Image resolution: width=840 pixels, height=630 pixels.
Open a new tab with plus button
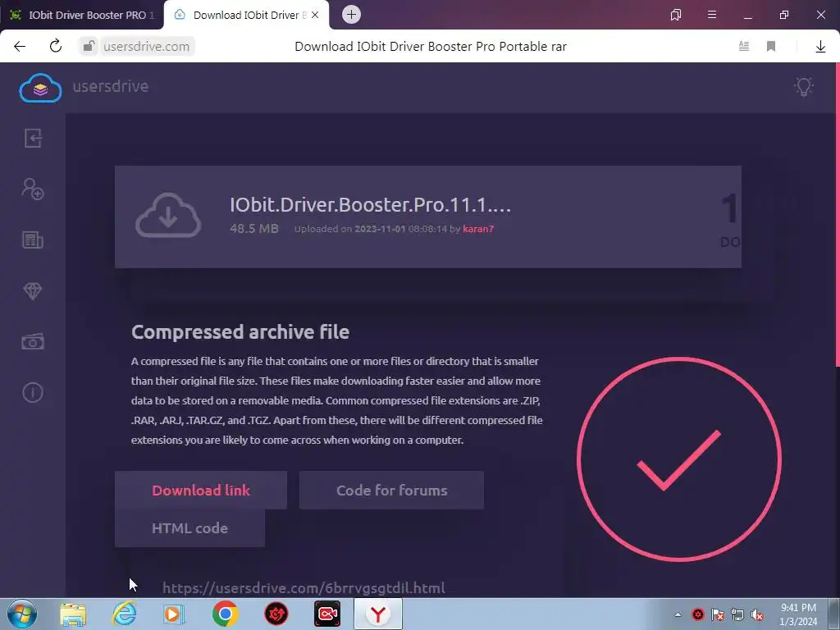click(351, 15)
